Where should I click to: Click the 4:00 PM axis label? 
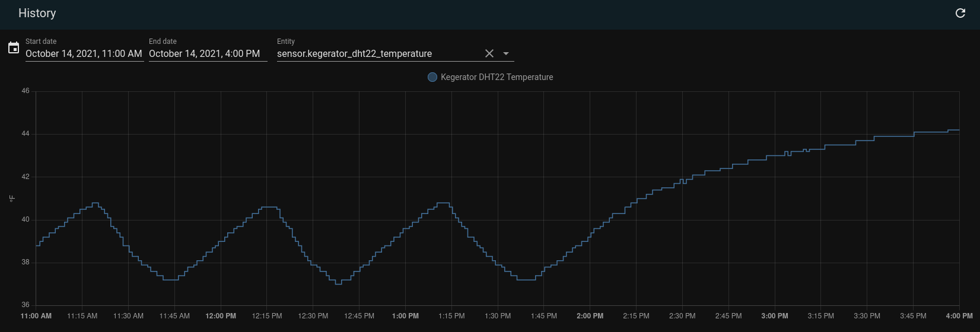coord(959,316)
